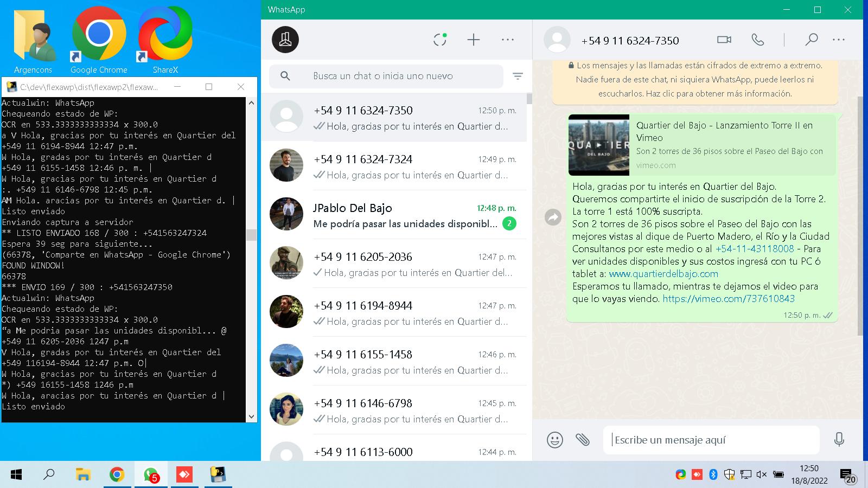Open the ShareX tray icon
Viewport: 868px width, 488px height.
[681, 474]
